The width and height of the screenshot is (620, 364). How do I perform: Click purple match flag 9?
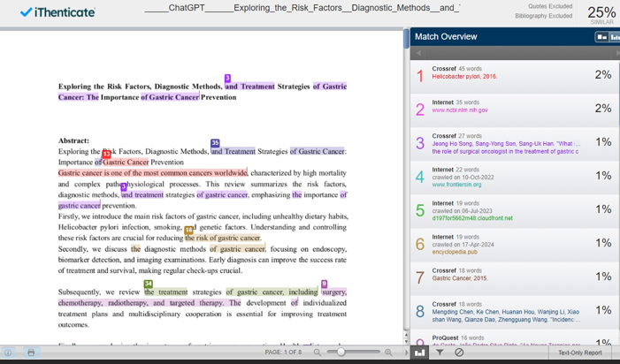(325, 284)
